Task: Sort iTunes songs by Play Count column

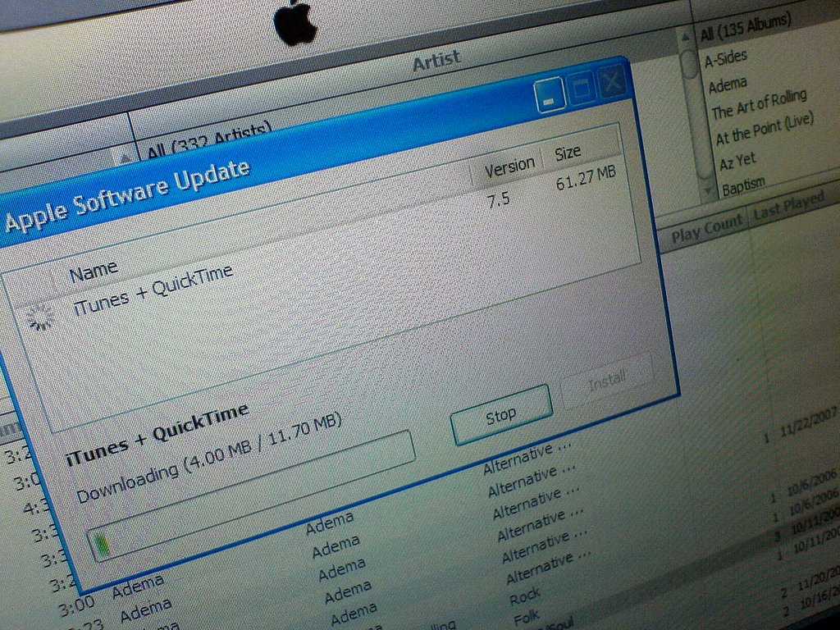Action: click(x=707, y=229)
